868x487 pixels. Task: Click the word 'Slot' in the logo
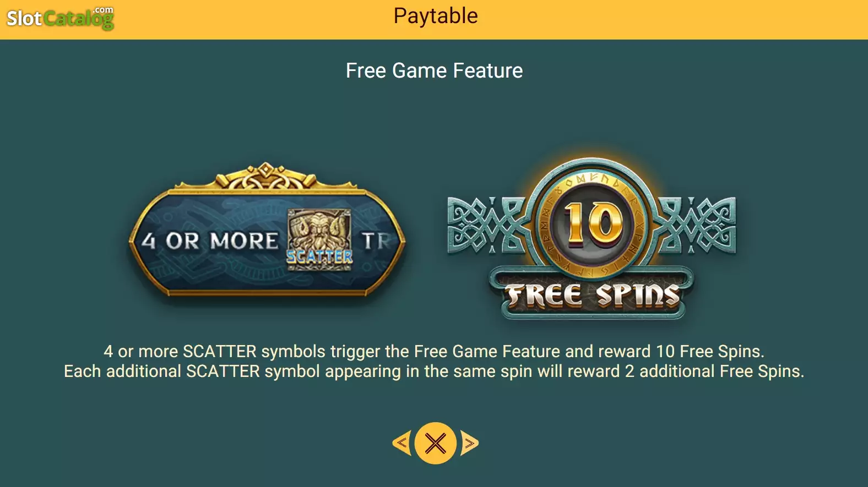coord(24,19)
